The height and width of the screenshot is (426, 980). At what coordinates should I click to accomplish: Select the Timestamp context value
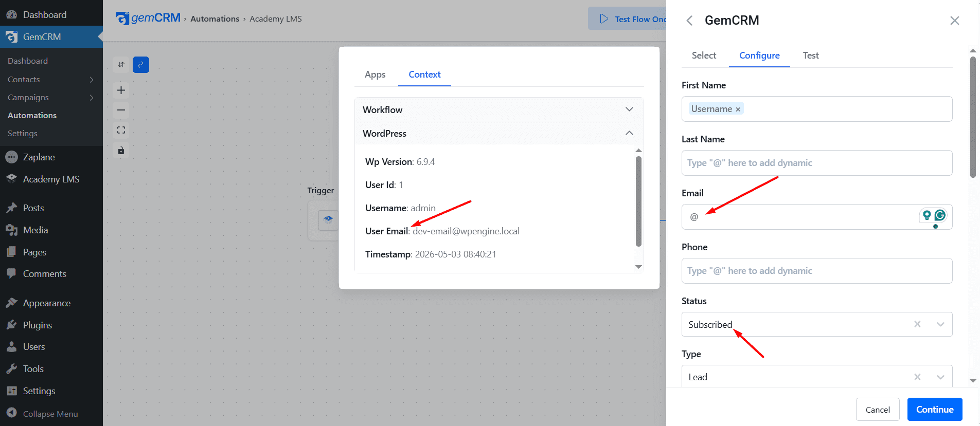[431, 254]
